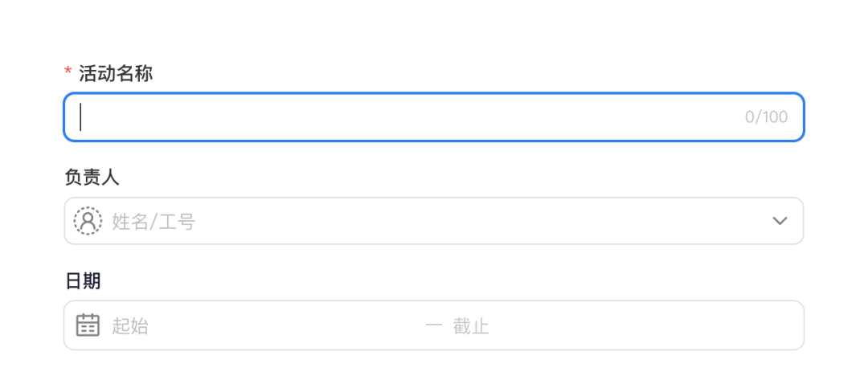
Task: Click middle of the blue-outlined 活动名称 box
Action: [434, 117]
